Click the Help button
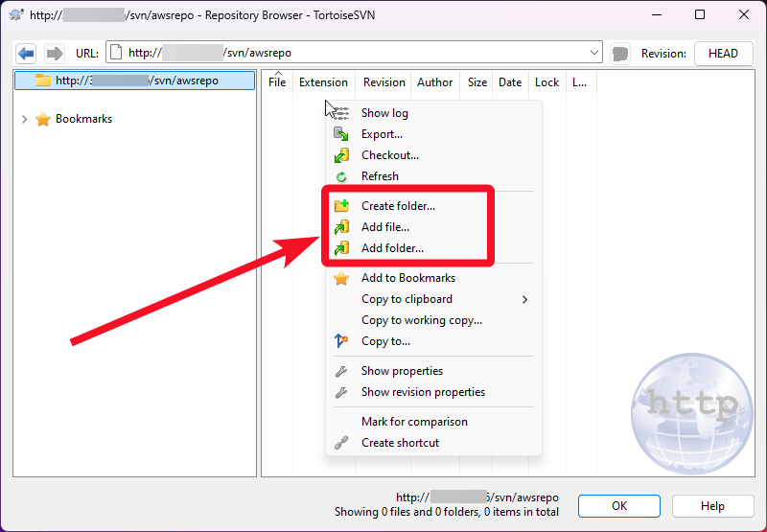 pyautogui.click(x=712, y=506)
